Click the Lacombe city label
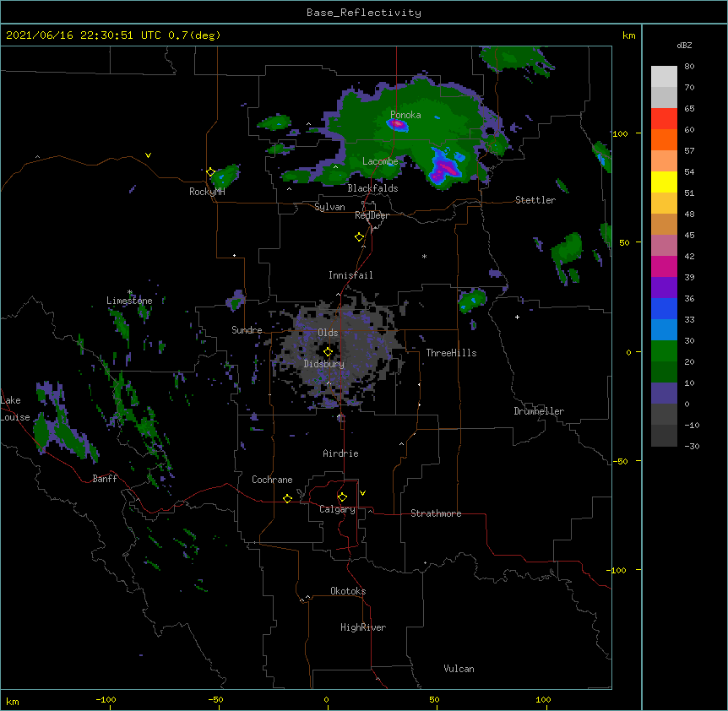The width and height of the screenshot is (728, 711). 380,161
